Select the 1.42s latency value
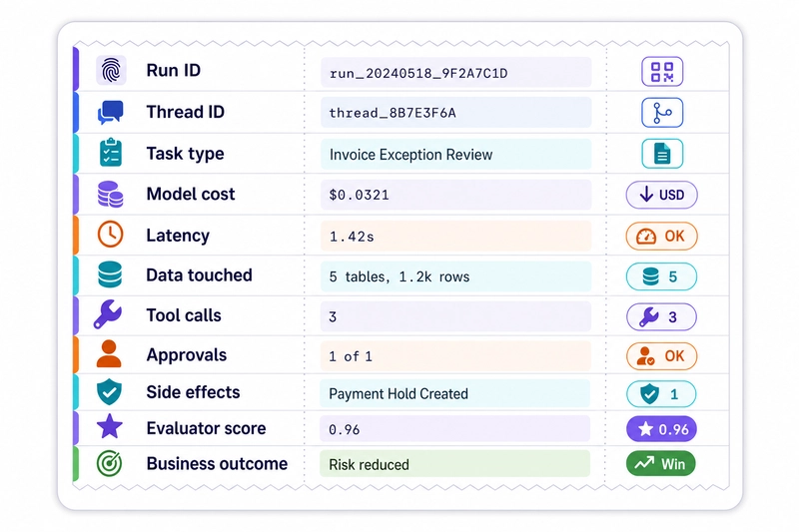 [x=456, y=236]
